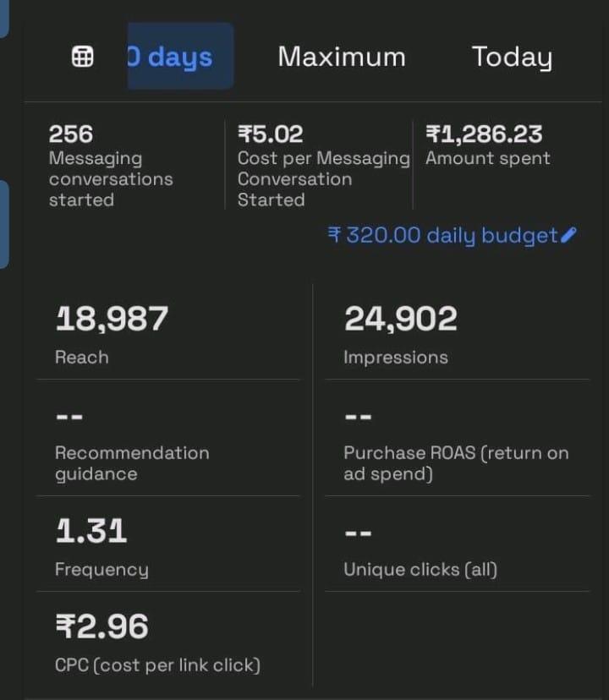Click the ₹2.96 CPC value
This screenshot has width=609, height=700.
[101, 626]
